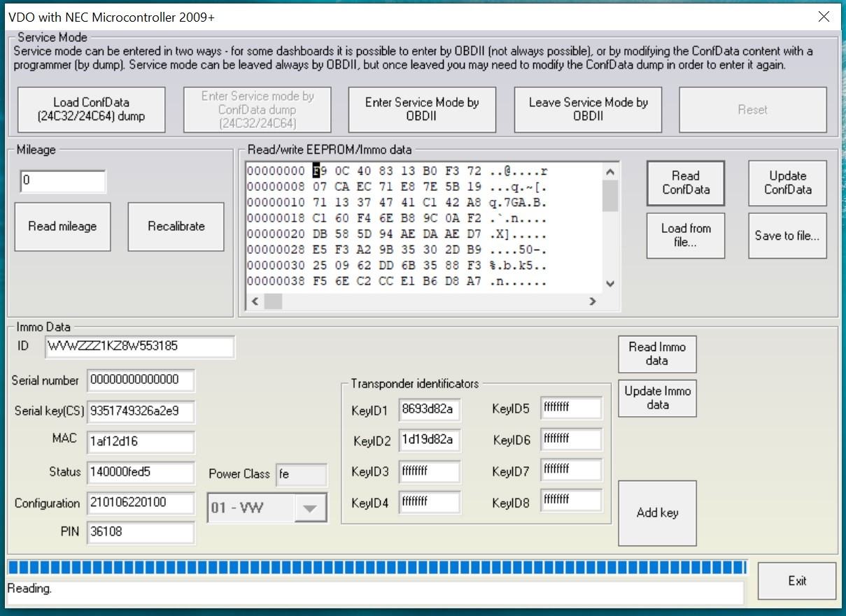Click Save to file button
Viewport: 846px width, 616px height.
click(787, 236)
